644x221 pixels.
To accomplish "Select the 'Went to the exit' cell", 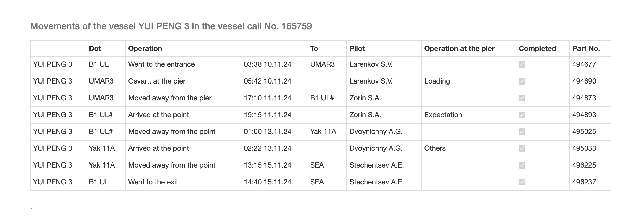I will [x=153, y=182].
